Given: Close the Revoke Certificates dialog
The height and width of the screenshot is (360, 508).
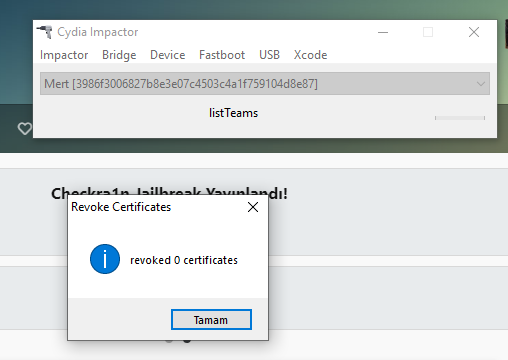Looking at the screenshot, I should point(253,207).
